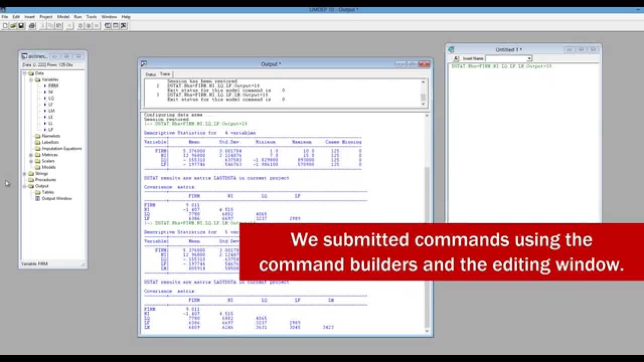Image resolution: width=644 pixels, height=362 pixels.
Task: Click the Save disk toolbar icon
Action: (x=21, y=26)
